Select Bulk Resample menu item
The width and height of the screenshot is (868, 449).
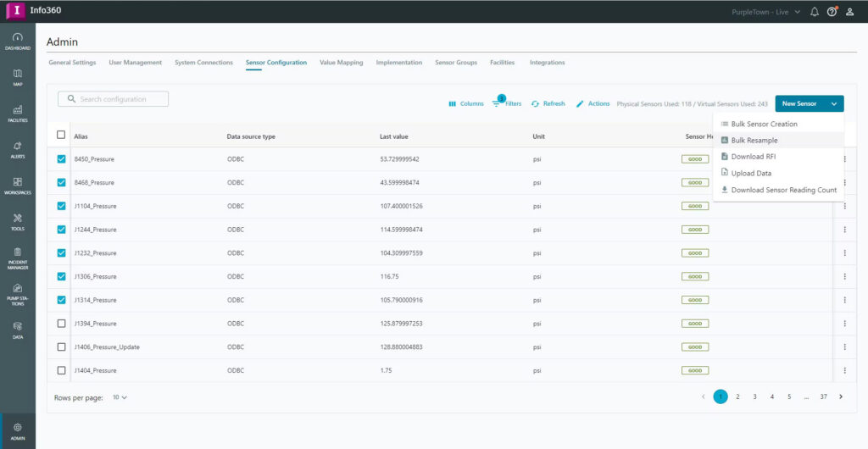click(778, 141)
